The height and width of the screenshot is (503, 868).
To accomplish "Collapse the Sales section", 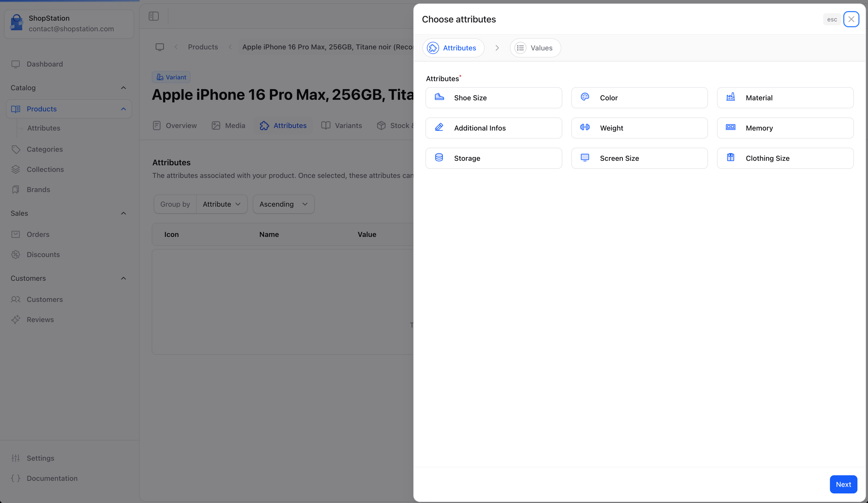I will (x=69, y=213).
